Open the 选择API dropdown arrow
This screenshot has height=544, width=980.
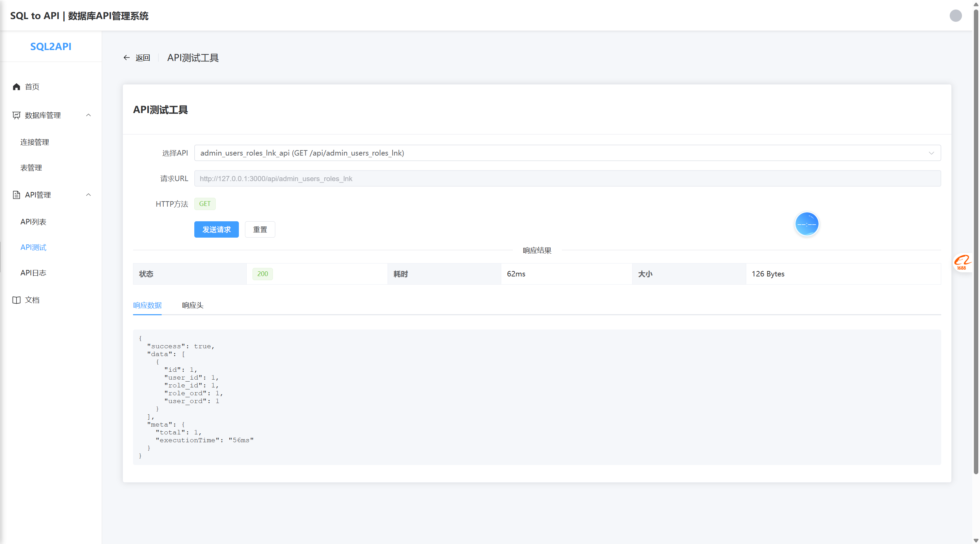tap(931, 153)
